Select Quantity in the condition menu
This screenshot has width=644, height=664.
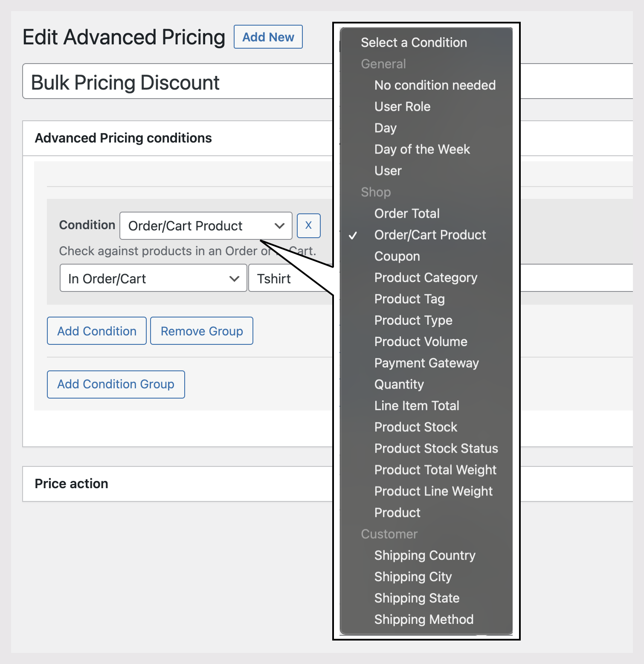399,384
